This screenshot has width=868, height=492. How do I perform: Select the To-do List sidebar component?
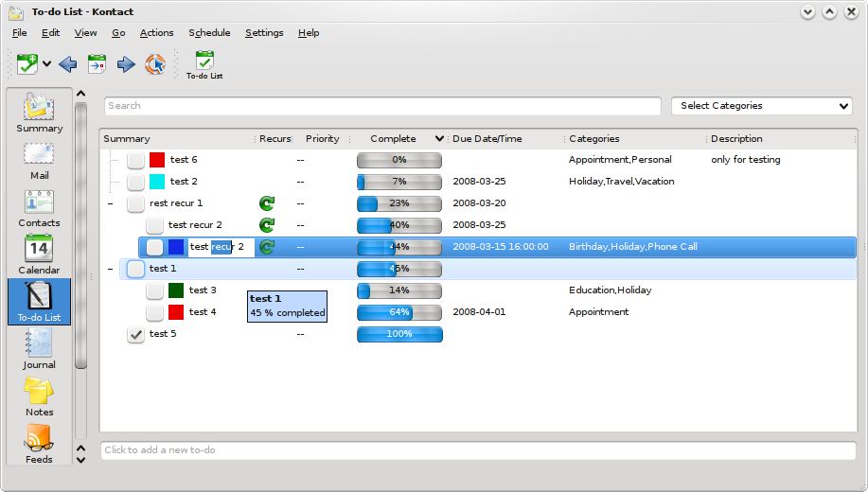(40, 302)
